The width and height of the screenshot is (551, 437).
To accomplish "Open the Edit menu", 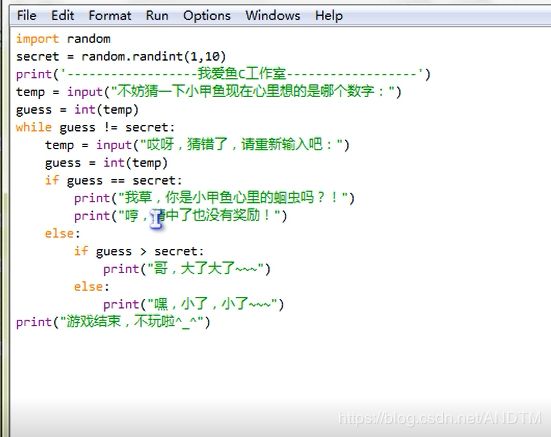I will tap(63, 15).
